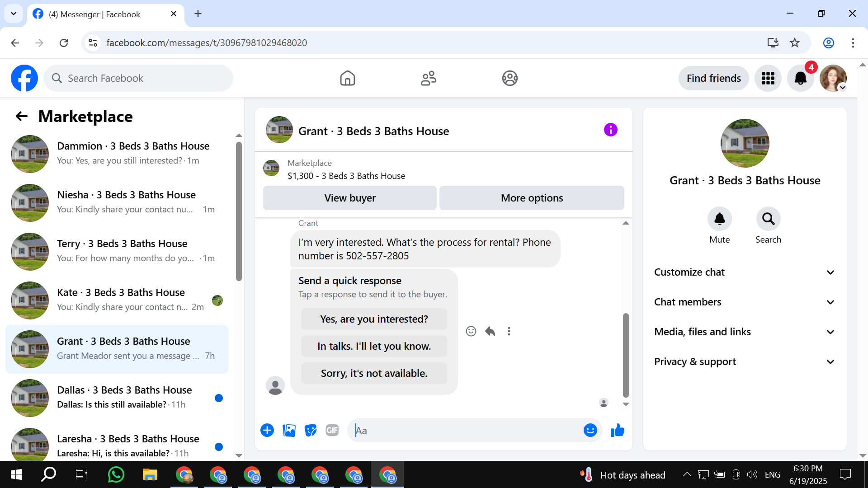Open large listing photo in info panel
Viewport: 868px width, 488px height.
click(745, 143)
